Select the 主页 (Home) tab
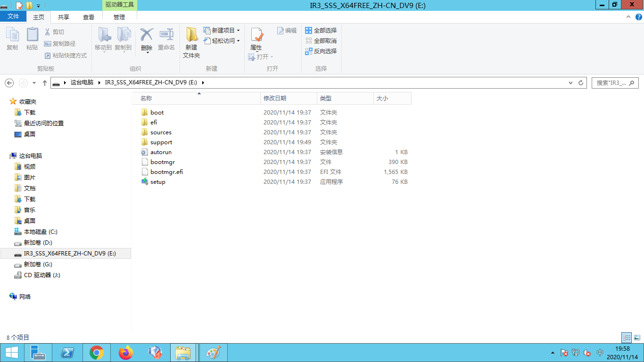 click(39, 17)
